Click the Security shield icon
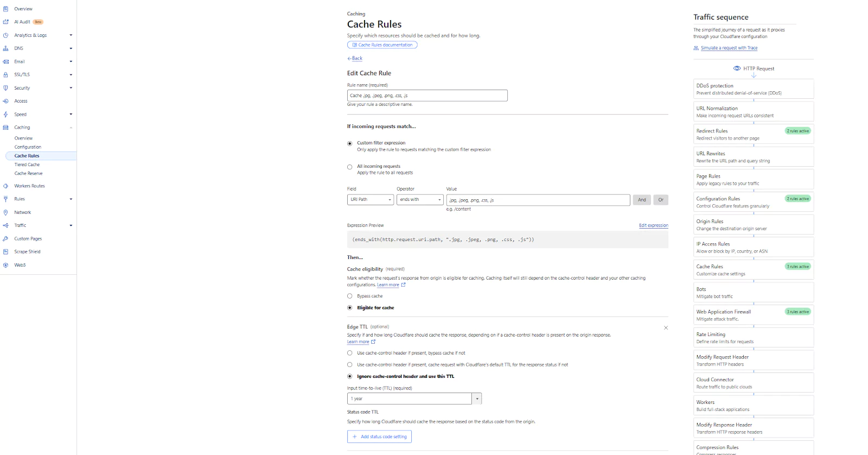This screenshot has width=868, height=455. (x=5, y=88)
